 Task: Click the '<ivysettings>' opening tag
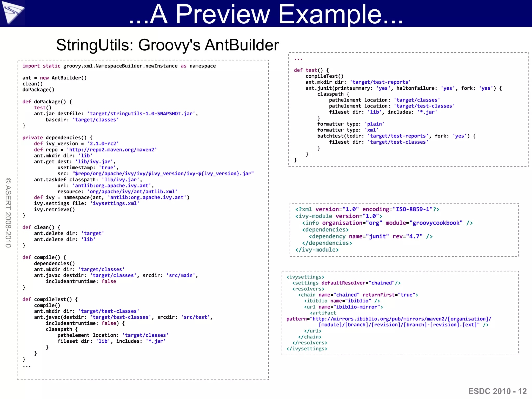coord(305,277)
